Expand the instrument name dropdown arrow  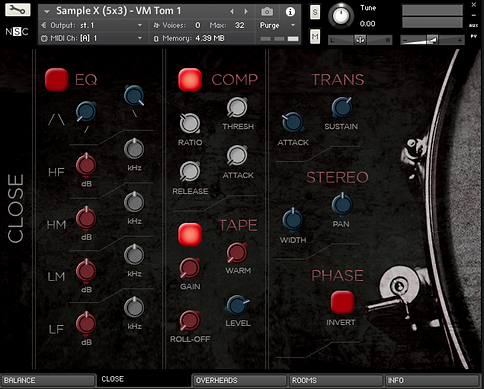point(47,12)
